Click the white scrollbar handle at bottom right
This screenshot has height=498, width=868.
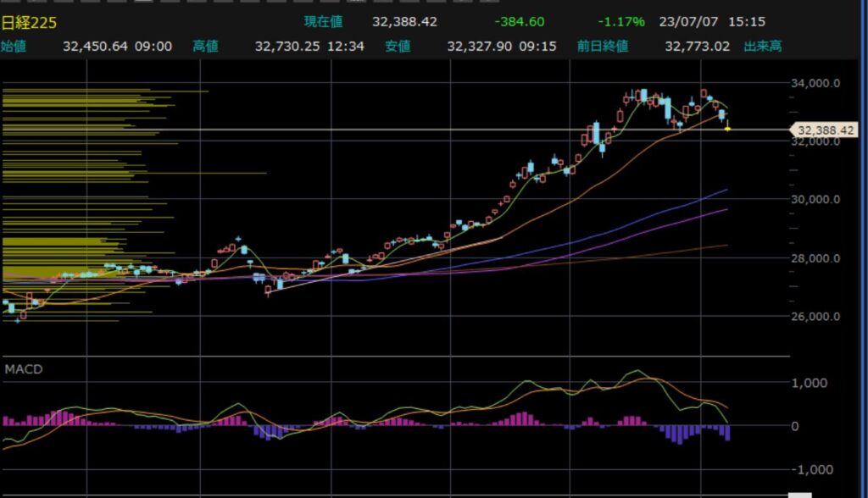799,495
